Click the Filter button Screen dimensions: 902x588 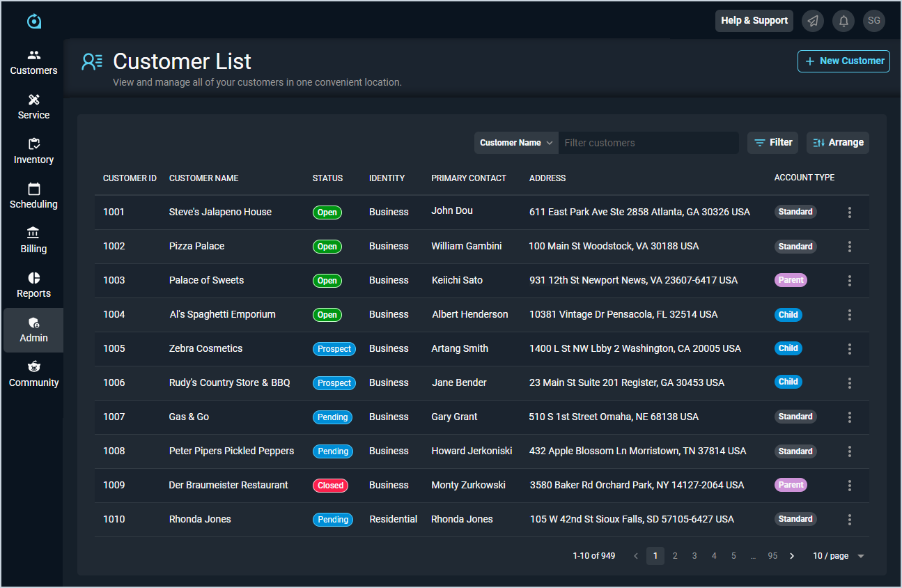point(772,143)
